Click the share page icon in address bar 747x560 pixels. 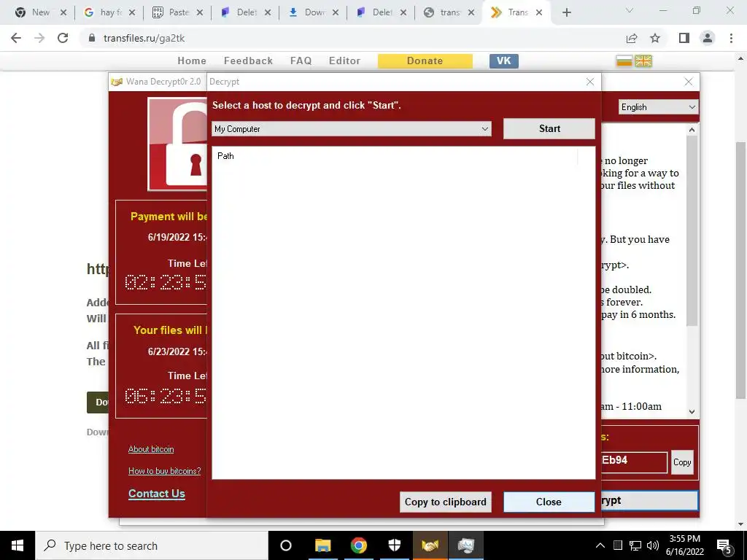(x=632, y=38)
